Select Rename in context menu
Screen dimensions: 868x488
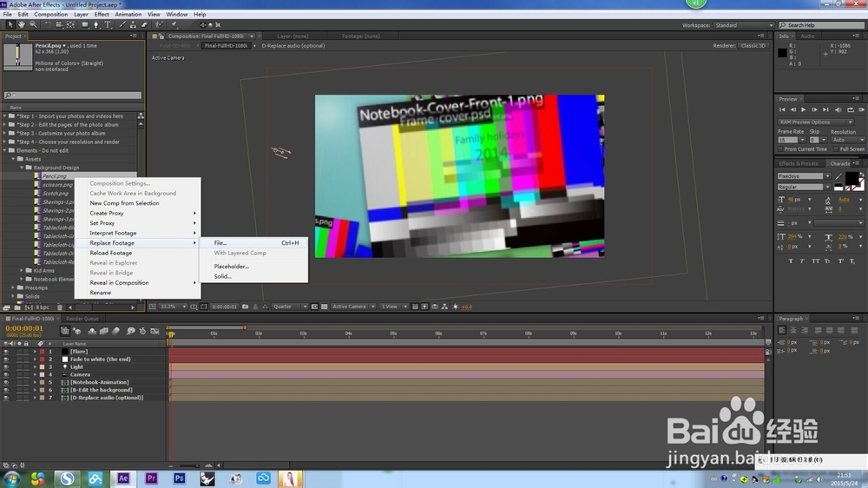[x=137, y=293]
